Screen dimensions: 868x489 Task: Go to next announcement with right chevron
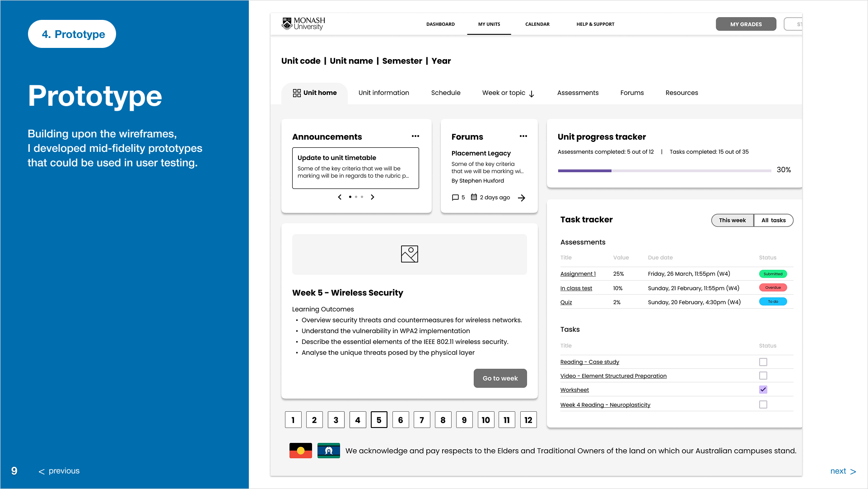pyautogui.click(x=373, y=197)
